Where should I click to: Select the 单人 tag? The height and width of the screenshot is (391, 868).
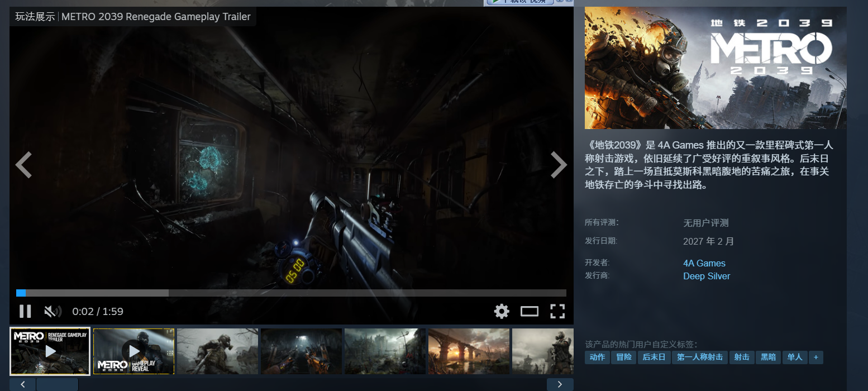(795, 357)
